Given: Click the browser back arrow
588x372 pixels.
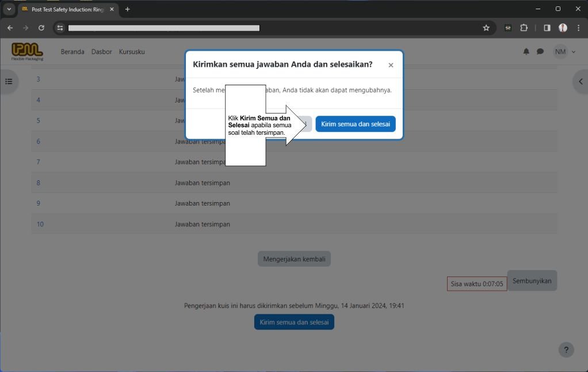Looking at the screenshot, I should pos(10,28).
